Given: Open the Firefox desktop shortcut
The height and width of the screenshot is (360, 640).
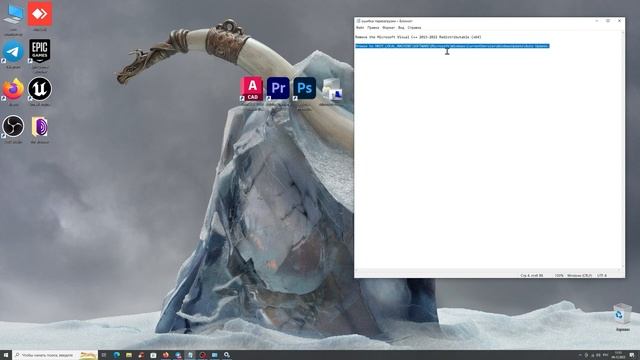Looking at the screenshot, I should pyautogui.click(x=13, y=91).
